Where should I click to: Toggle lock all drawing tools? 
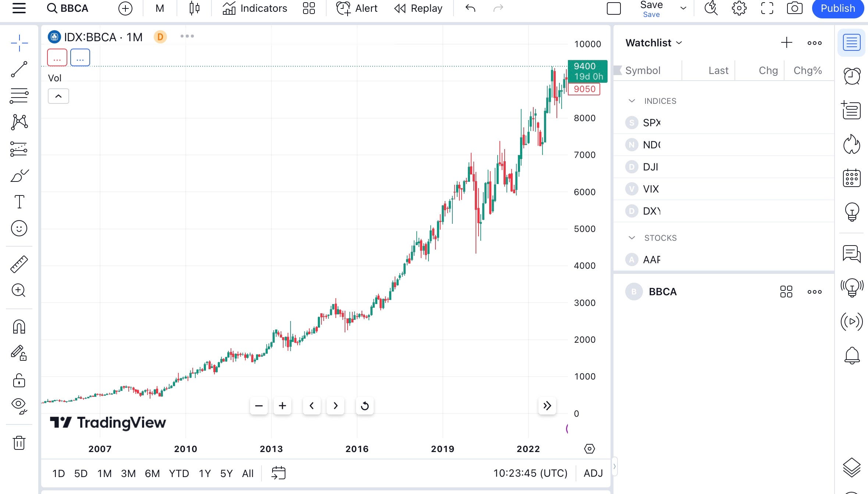point(19,380)
